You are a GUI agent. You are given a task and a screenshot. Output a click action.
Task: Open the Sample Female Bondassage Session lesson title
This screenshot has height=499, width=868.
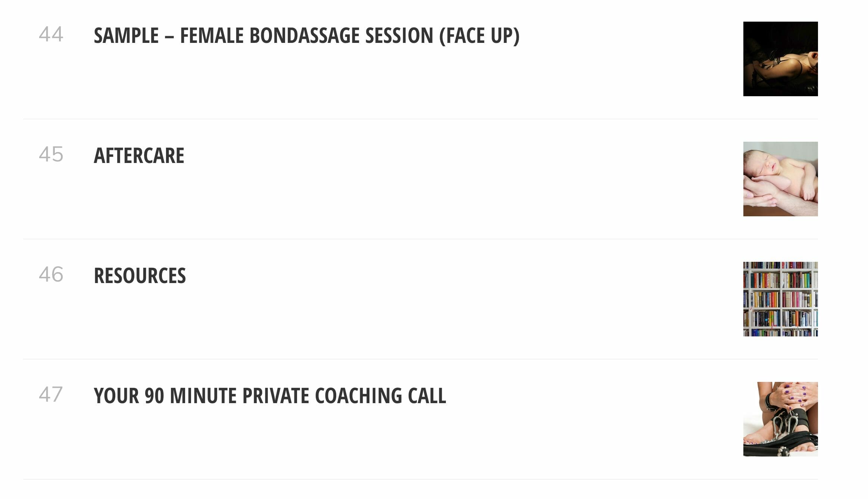tap(306, 36)
